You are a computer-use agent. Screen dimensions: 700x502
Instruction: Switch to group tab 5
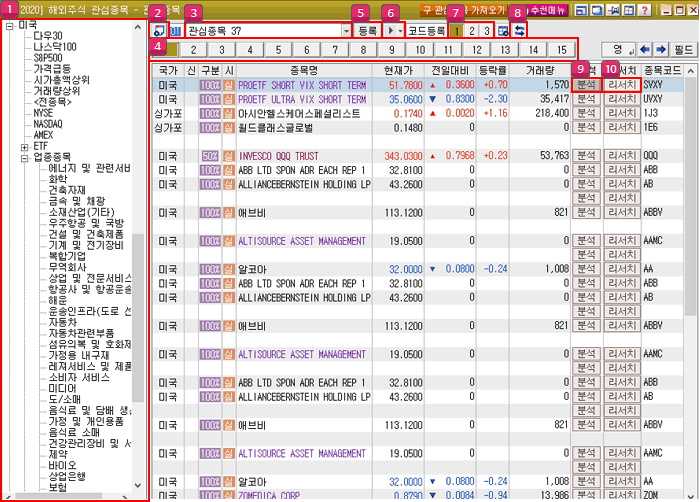click(x=278, y=50)
